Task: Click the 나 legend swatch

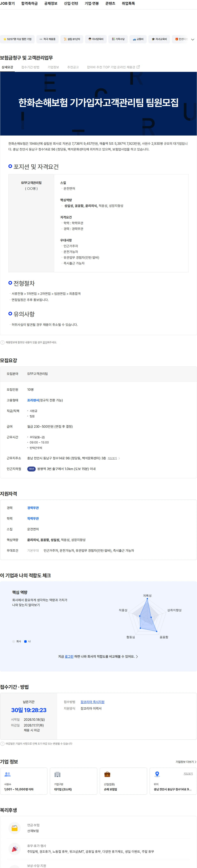Action: (25, 641)
